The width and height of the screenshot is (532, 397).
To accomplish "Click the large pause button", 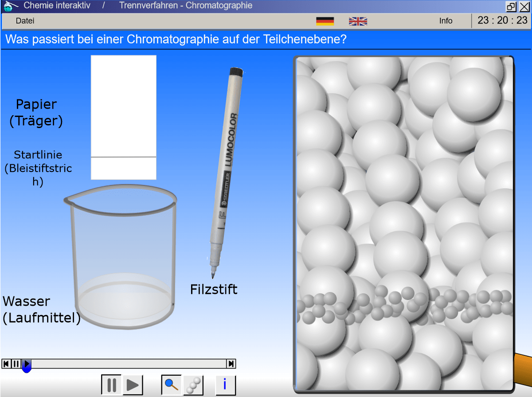I will pos(112,385).
